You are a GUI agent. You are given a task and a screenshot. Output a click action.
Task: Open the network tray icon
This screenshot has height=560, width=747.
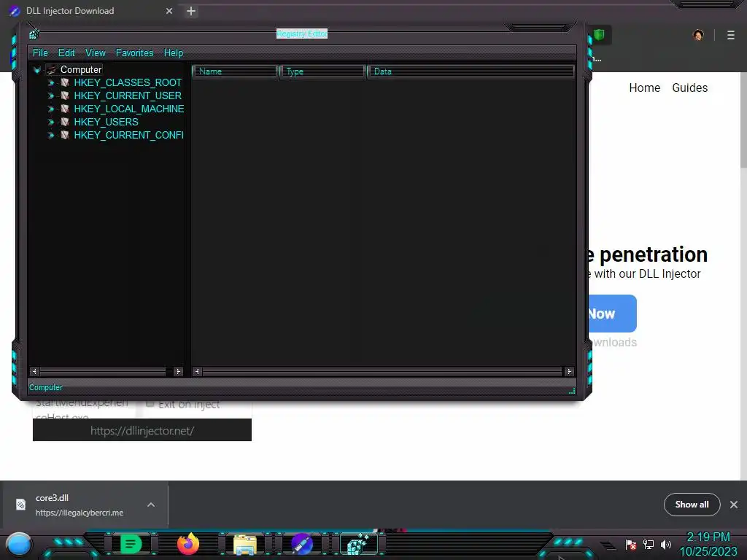coord(649,544)
